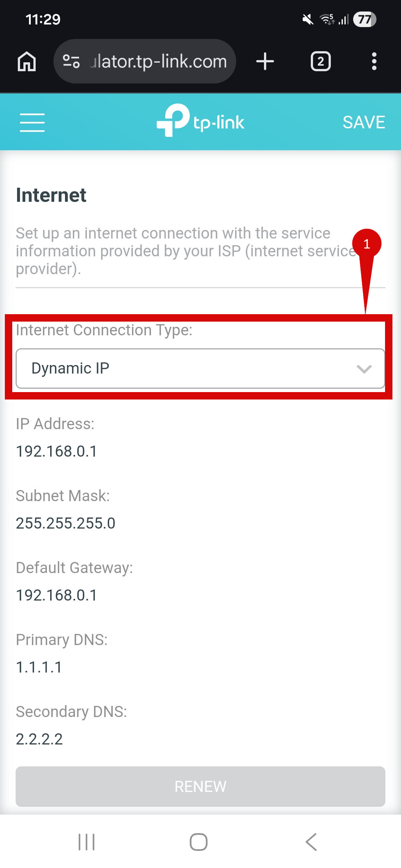Screen dimensions: 401x868
Task: Open a new browser tab with plus icon
Action: pos(265,61)
